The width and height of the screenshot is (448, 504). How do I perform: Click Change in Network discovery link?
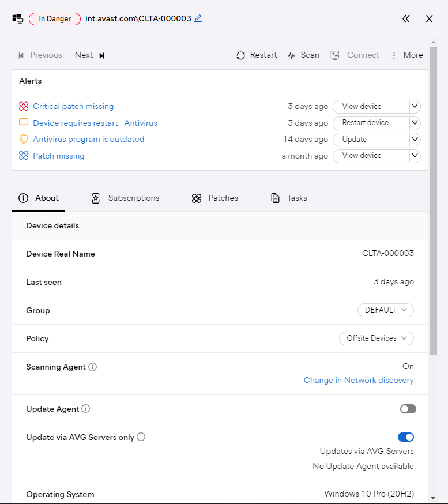pos(359,381)
